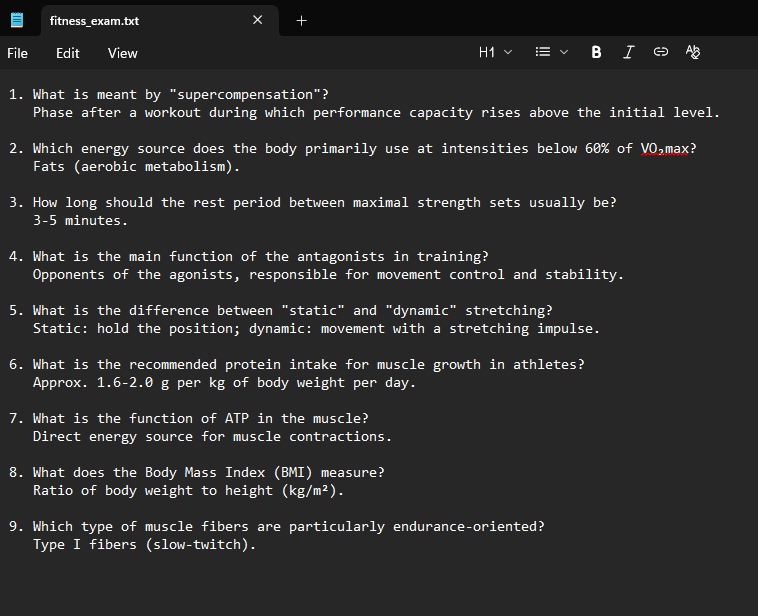
Task: Open the File menu
Action: [18, 53]
